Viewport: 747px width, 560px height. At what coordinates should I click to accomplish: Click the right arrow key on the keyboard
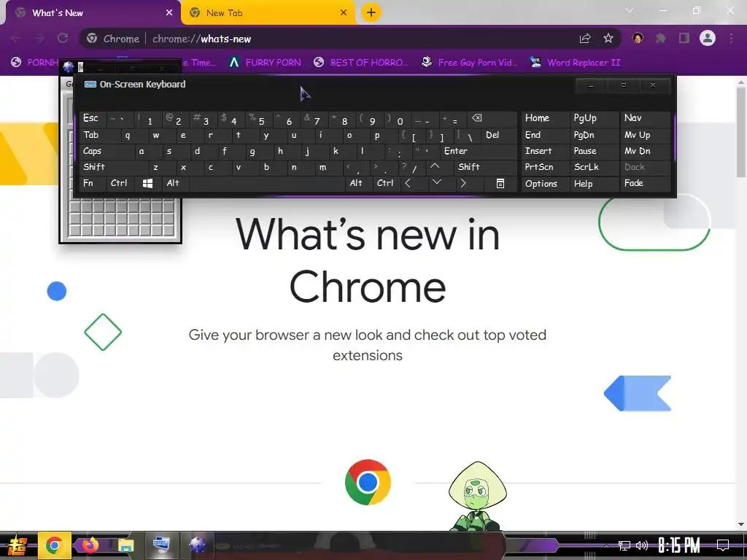click(469, 183)
